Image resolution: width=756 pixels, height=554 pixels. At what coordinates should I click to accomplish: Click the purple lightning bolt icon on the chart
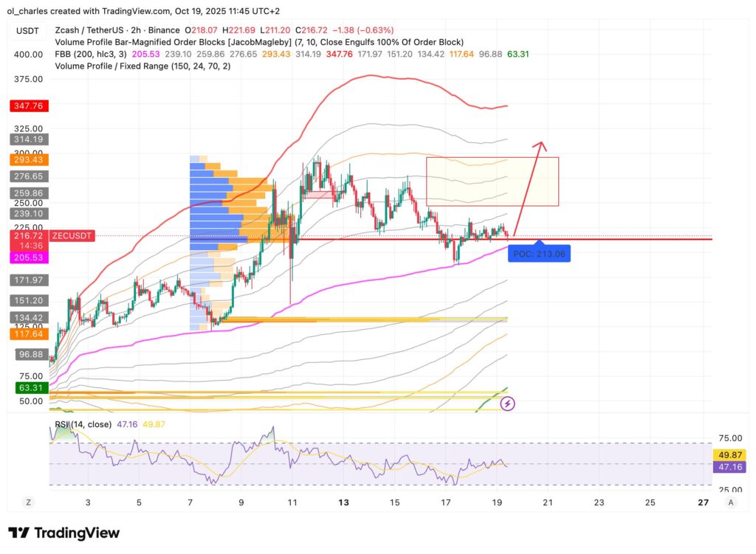tap(508, 404)
